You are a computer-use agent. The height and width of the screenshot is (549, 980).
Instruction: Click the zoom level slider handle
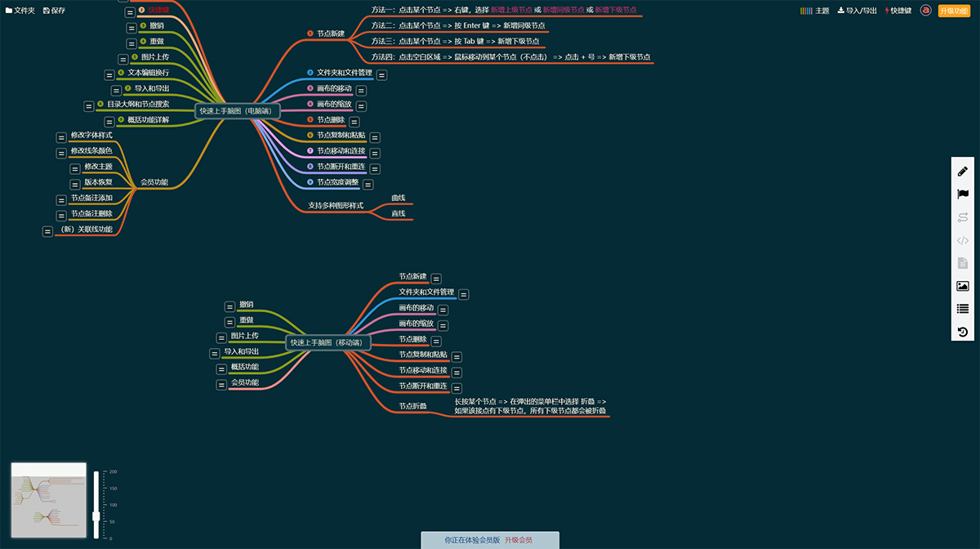pyautogui.click(x=96, y=516)
